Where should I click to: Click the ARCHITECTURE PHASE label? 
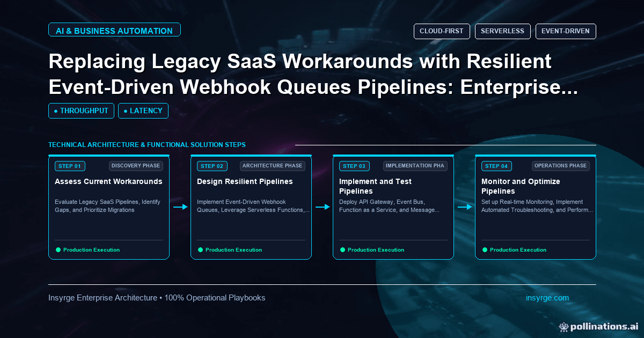(273, 166)
